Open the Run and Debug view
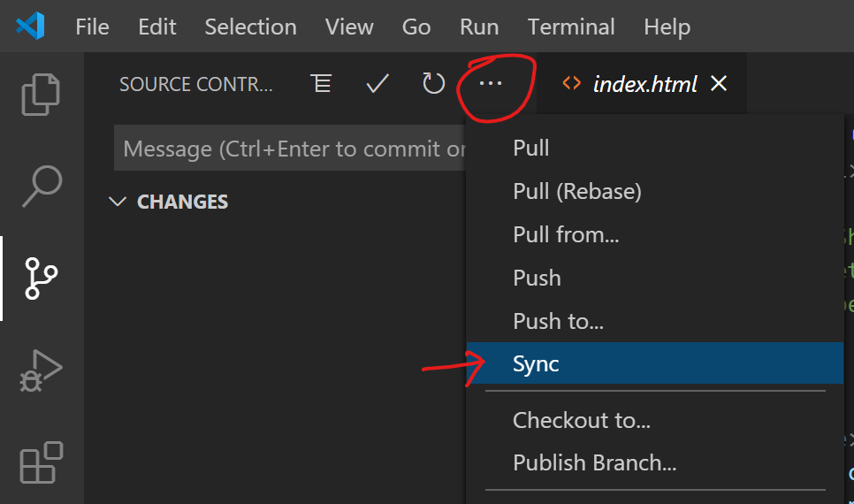Image resolution: width=854 pixels, height=504 pixels. [41, 371]
